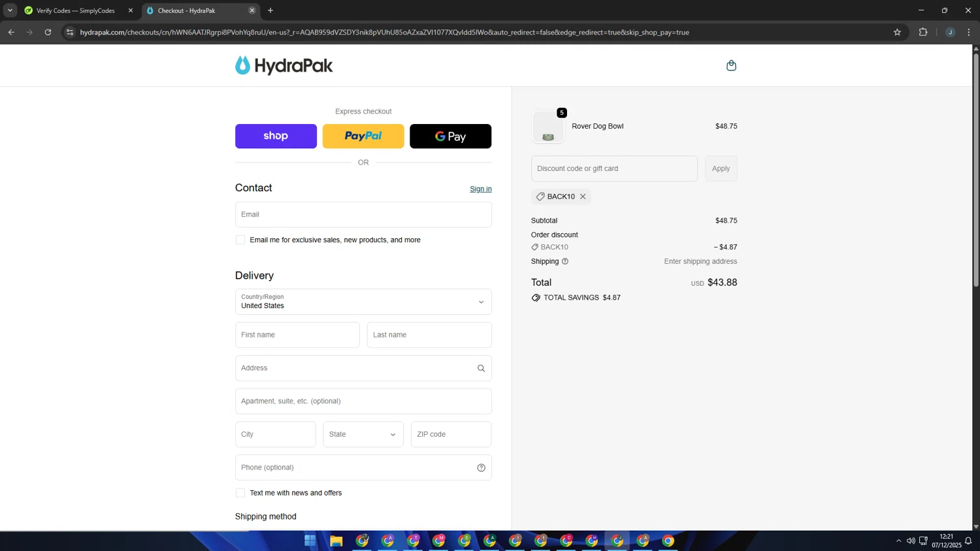The width and height of the screenshot is (980, 551).
Task: Click the Address input field
Action: pyautogui.click(x=363, y=368)
